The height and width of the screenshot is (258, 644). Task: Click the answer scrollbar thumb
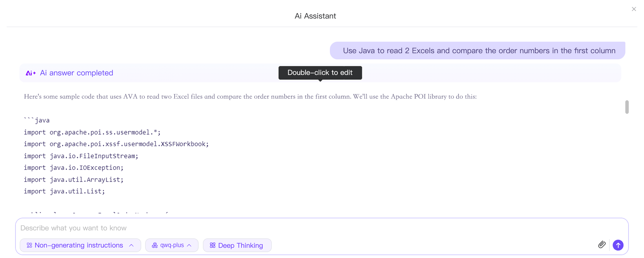point(627,107)
